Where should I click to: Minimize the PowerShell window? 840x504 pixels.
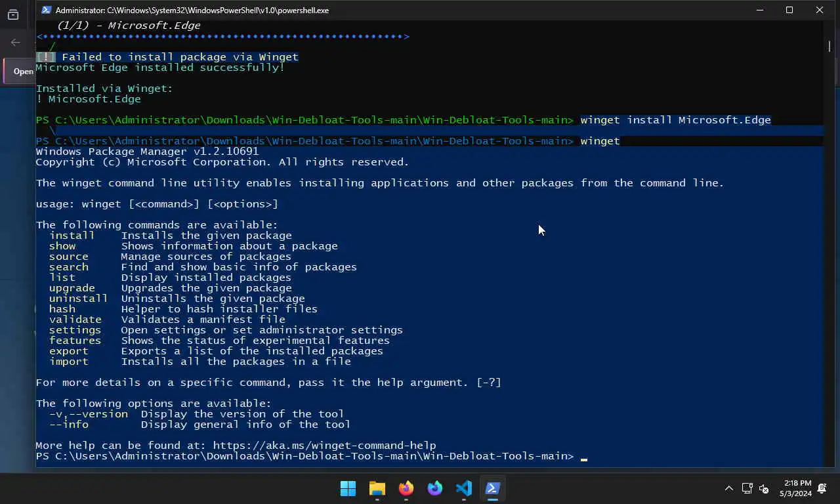coord(760,10)
